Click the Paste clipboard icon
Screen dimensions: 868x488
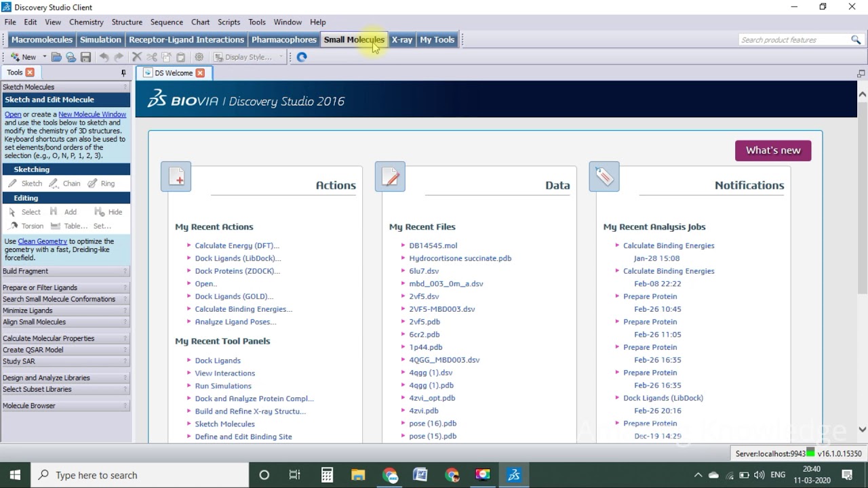[181, 57]
